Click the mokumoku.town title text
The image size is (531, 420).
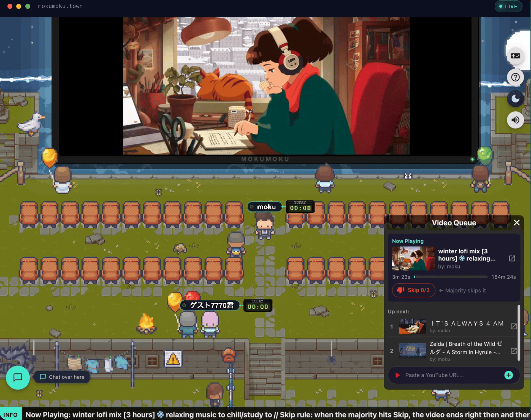pos(60,6)
